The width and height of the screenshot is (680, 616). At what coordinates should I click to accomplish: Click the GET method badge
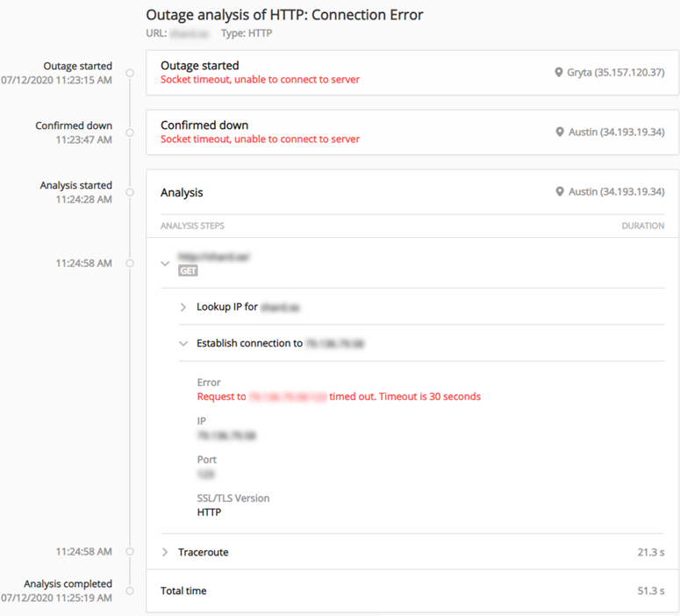[188, 271]
